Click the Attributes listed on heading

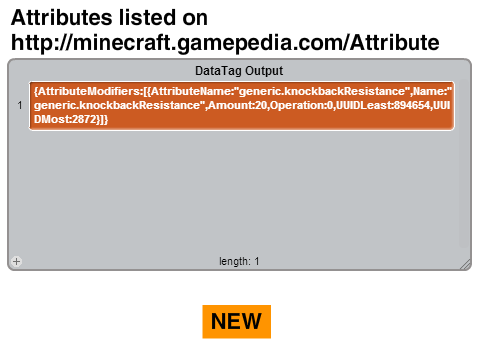pos(109,17)
